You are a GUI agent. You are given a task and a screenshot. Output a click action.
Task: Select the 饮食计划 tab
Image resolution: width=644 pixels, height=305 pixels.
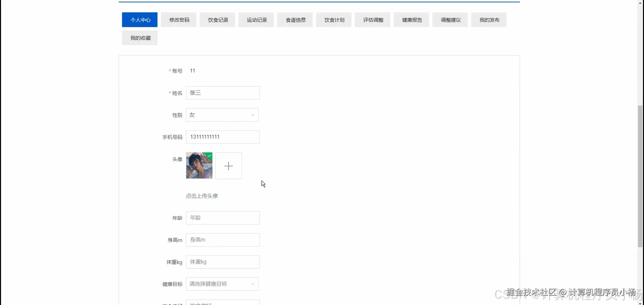[333, 19]
